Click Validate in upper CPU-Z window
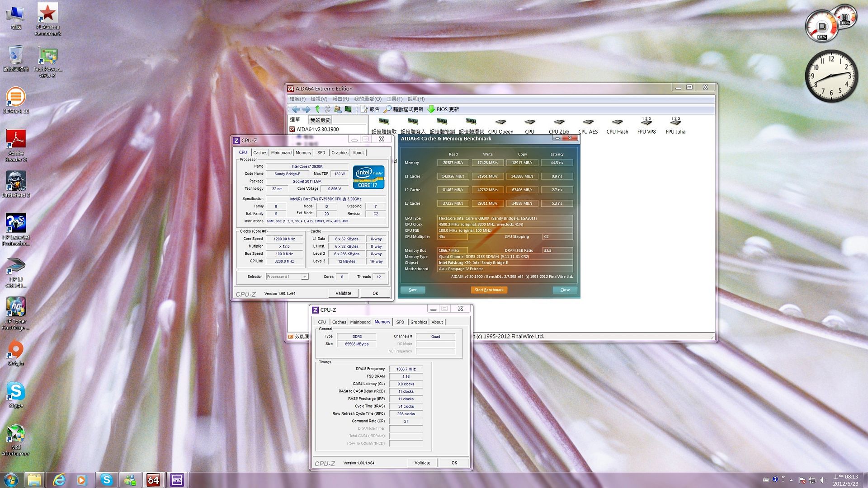Viewport: 868px width, 488px height. 343,294
